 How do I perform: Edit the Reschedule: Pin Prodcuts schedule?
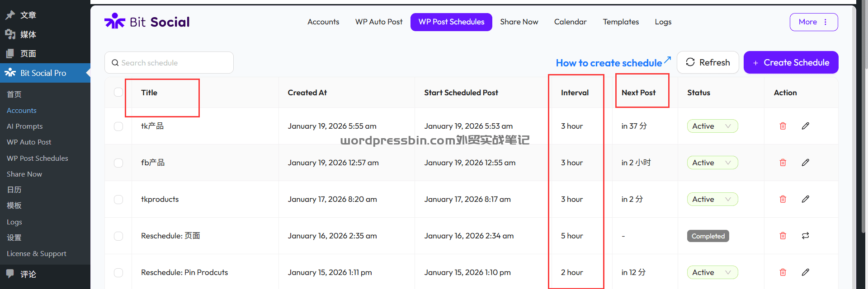(x=806, y=272)
